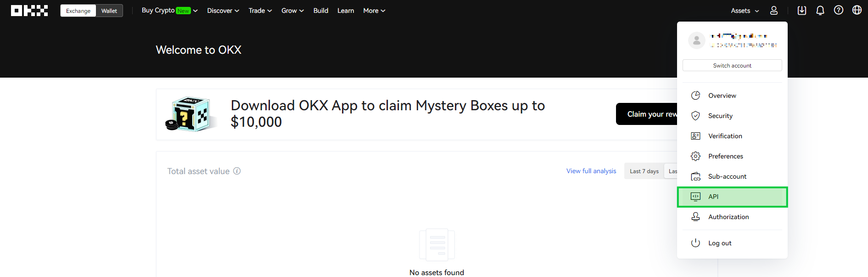Open the Build page
Viewport: 868px width, 277px height.
coord(321,11)
